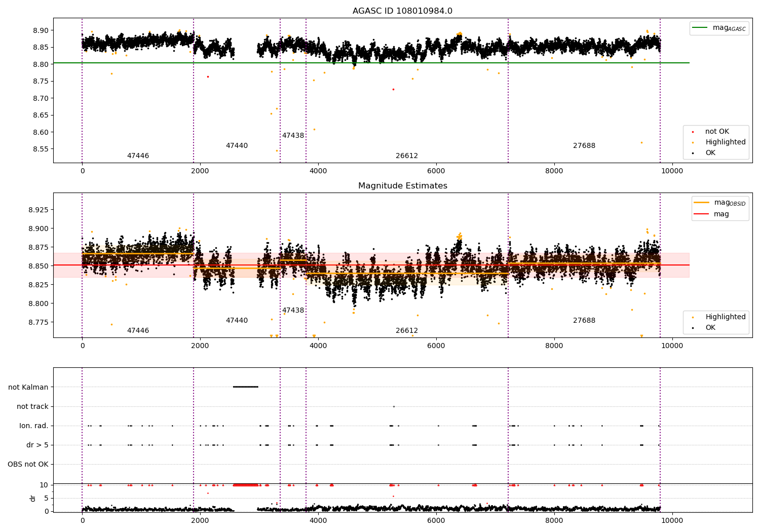This screenshot has height=532, width=760.
Task: Click the 'AGASC ID 108010984.0' plot title
Action: coord(402,11)
